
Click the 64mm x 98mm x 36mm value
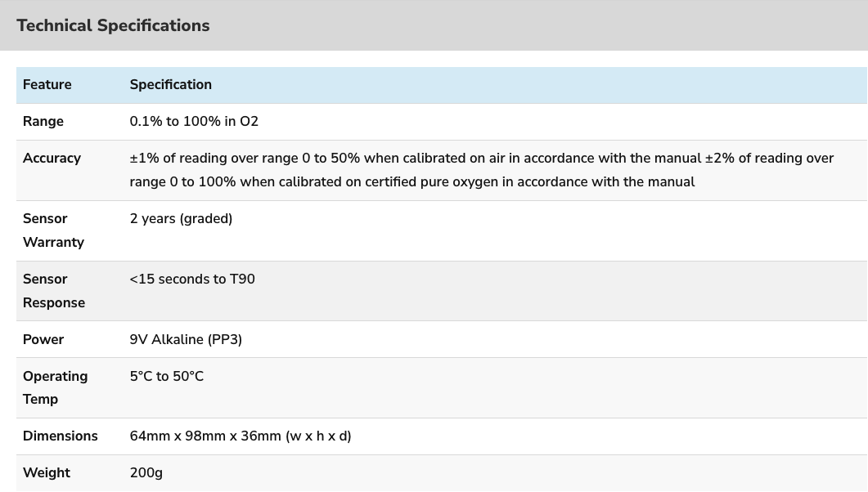click(x=241, y=436)
